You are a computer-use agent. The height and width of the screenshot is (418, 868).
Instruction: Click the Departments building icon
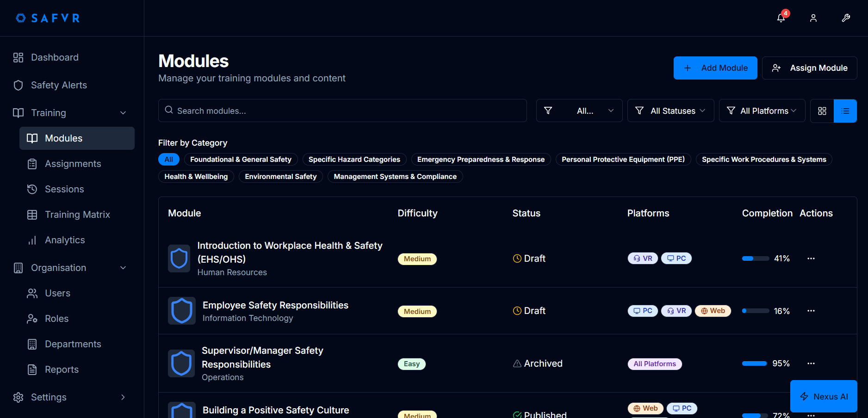click(x=32, y=344)
